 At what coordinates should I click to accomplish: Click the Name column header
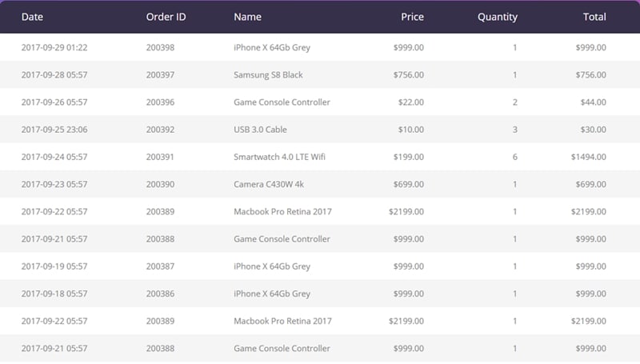pyautogui.click(x=247, y=17)
